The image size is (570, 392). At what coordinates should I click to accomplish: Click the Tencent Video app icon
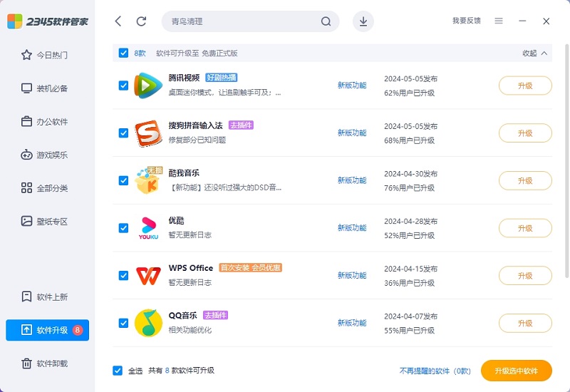(148, 86)
